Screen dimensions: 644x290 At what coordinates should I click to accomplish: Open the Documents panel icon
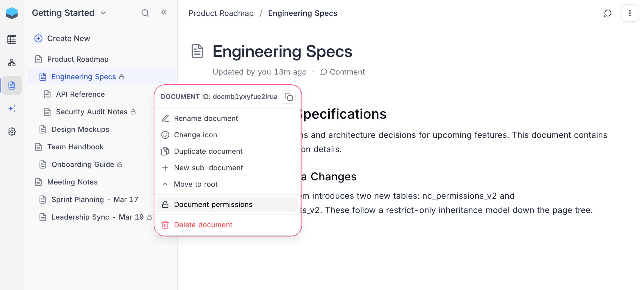click(12, 86)
